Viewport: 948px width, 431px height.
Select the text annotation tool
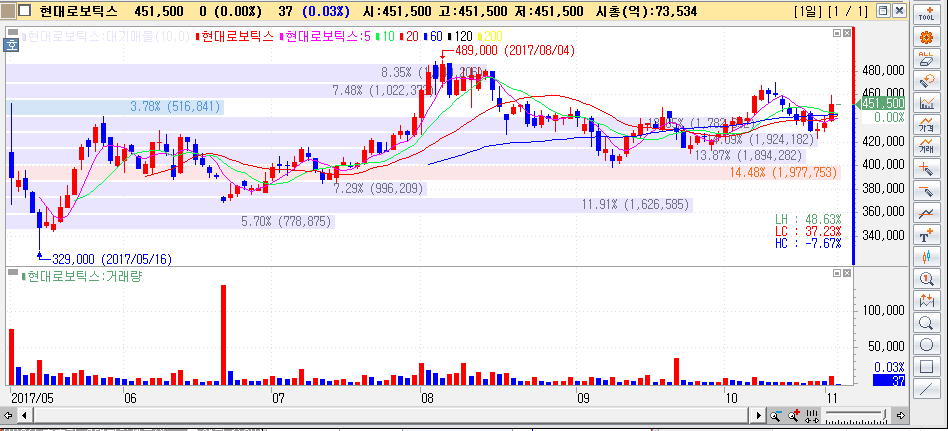coord(927,235)
